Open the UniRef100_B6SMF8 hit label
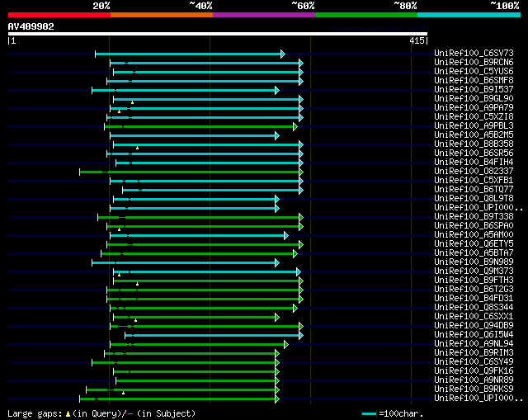The height and width of the screenshot is (420, 528). pyautogui.click(x=474, y=81)
